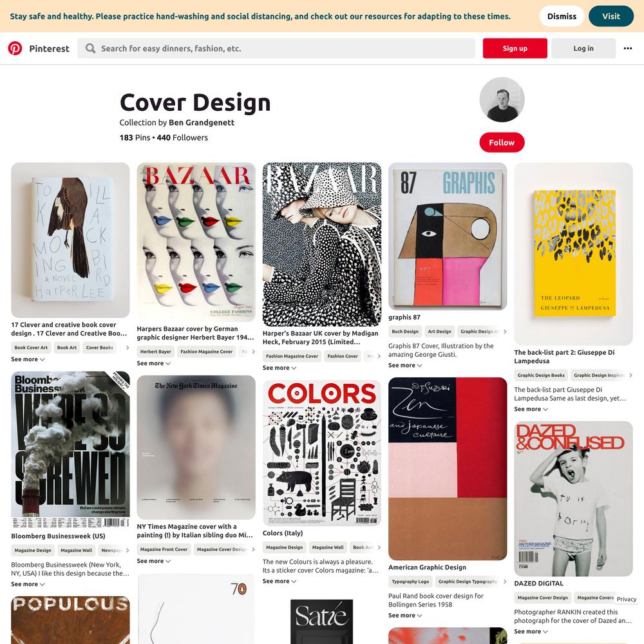This screenshot has width=644, height=644.
Task: Select the Book Cover Art tag
Action: [31, 348]
